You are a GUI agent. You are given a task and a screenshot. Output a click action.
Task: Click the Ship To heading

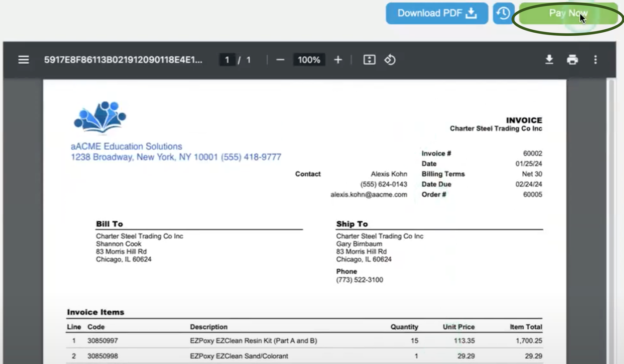[352, 224]
